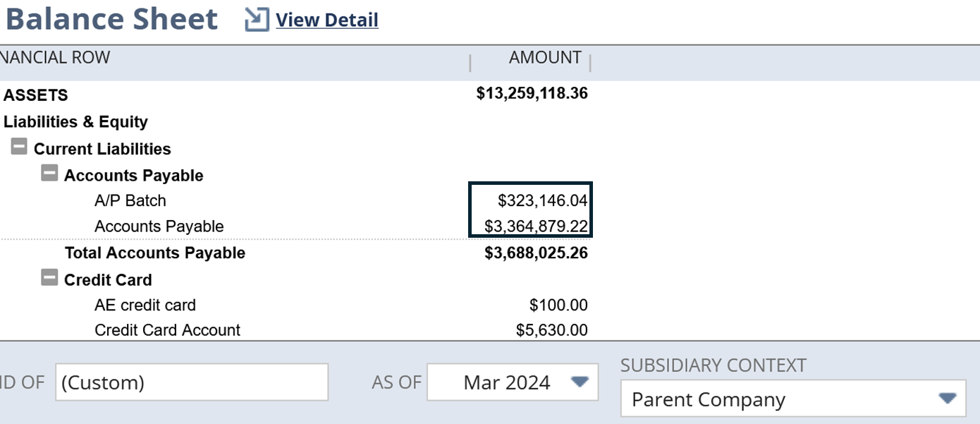The image size is (980, 424).
Task: Open the View Detail link
Action: point(327,20)
